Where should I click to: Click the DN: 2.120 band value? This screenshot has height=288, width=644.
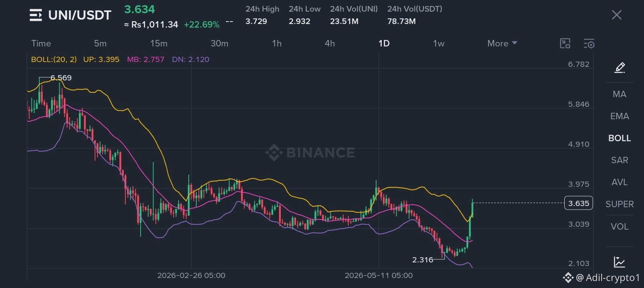tap(191, 59)
